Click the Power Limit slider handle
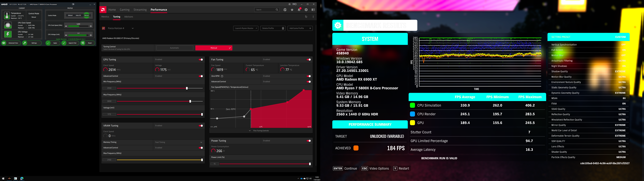The height and width of the screenshot is (181, 644). pyautogui.click(x=310, y=164)
